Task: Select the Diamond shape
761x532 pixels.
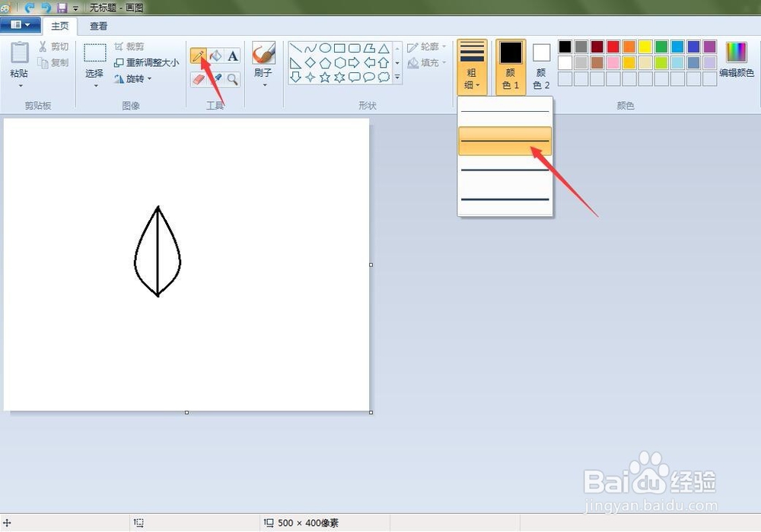Action: 310,62
